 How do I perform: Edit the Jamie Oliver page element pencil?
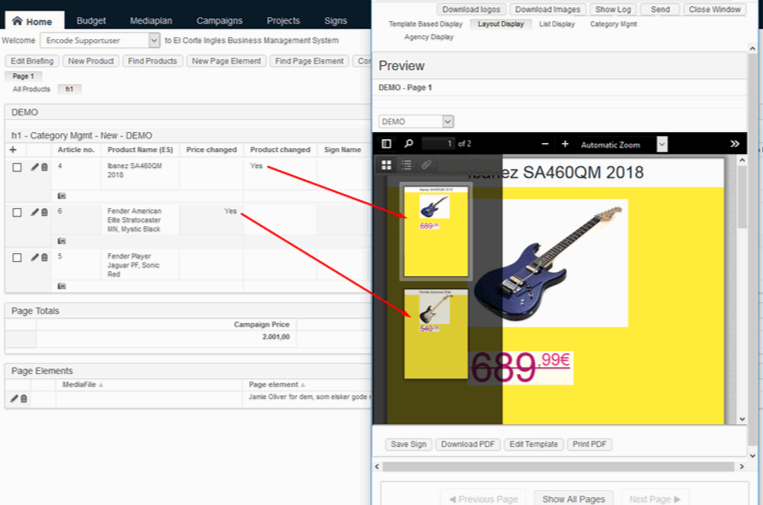tap(14, 398)
